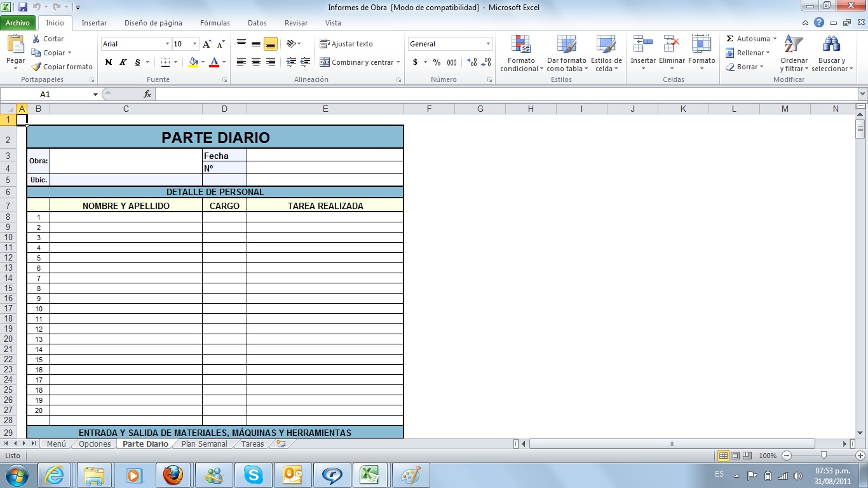This screenshot has width=868, height=488.
Task: Apply percent style format
Action: pos(437,62)
